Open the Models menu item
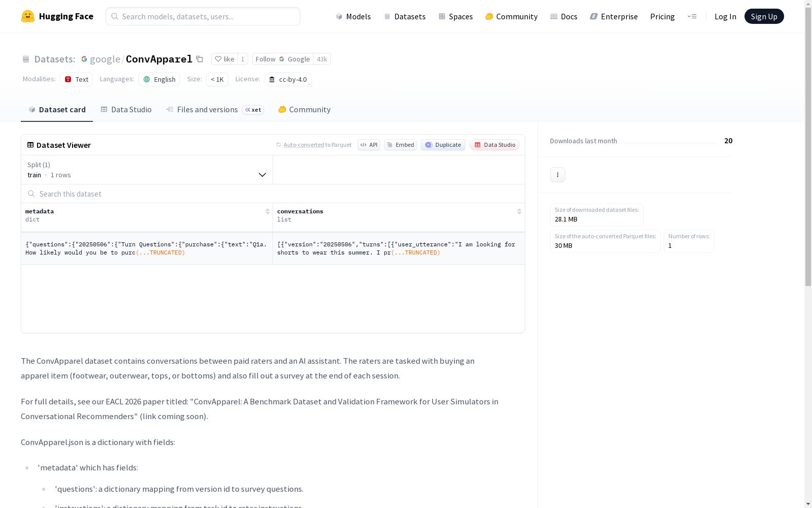The image size is (812, 508). pyautogui.click(x=353, y=16)
